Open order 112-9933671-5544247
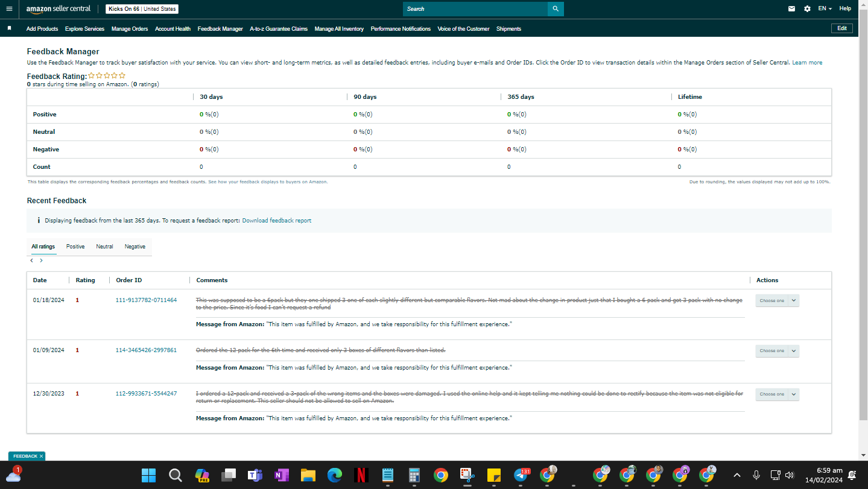Image resolution: width=868 pixels, height=489 pixels. 146,393
